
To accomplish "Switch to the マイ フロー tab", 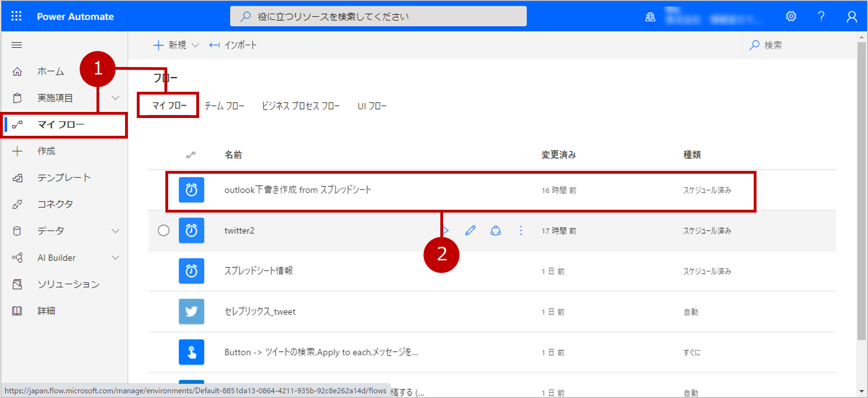I will click(169, 106).
